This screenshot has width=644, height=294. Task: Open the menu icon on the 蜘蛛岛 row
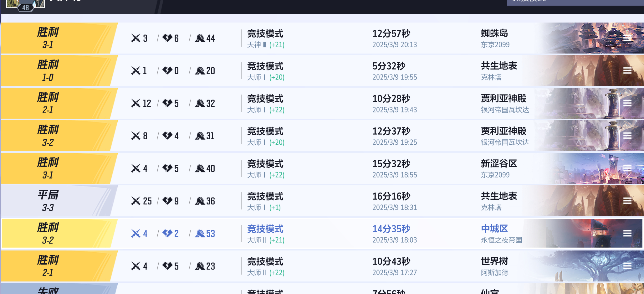(627, 38)
